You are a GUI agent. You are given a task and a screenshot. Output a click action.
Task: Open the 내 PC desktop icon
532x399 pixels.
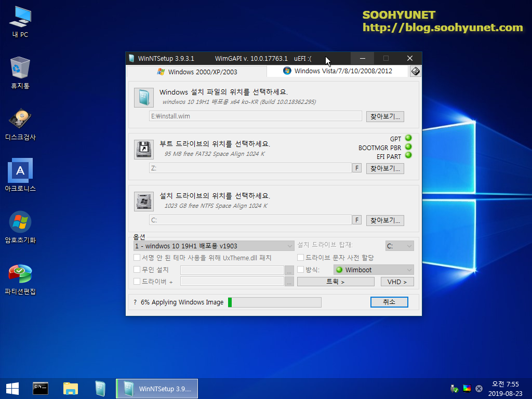[20, 22]
